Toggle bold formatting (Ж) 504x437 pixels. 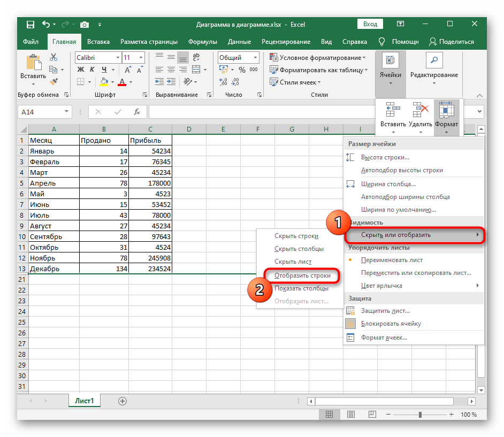81,70
